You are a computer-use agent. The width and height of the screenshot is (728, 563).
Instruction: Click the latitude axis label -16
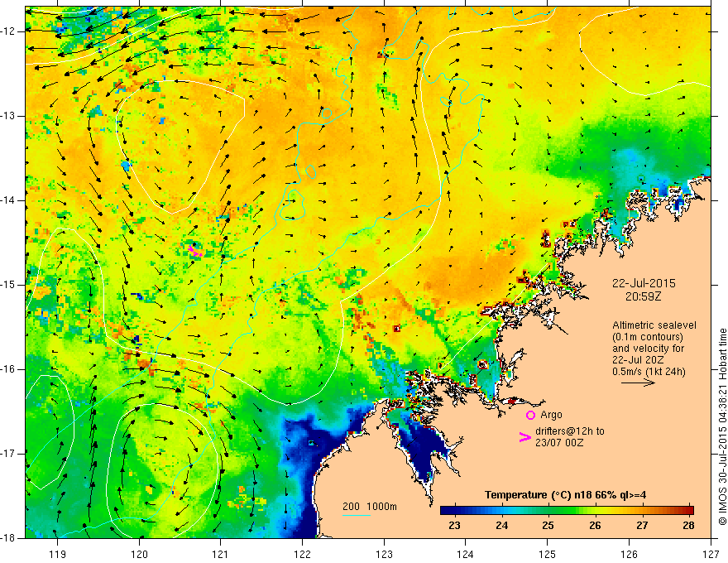(9, 369)
